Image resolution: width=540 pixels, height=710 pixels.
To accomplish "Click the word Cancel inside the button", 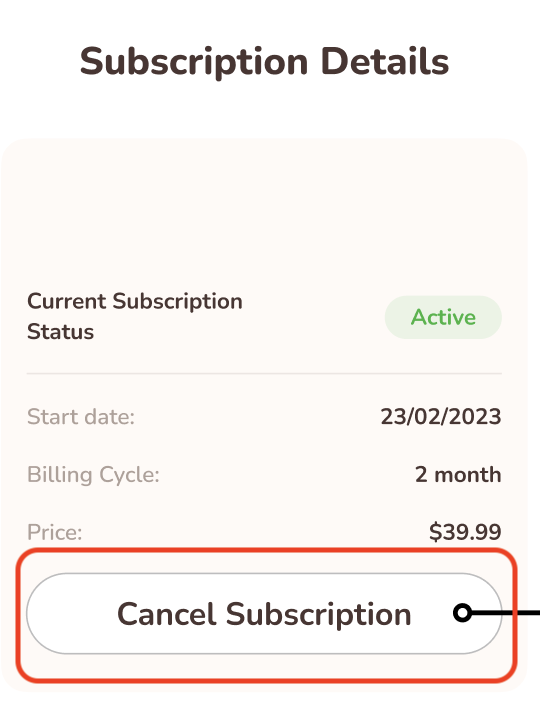I will point(167,614).
